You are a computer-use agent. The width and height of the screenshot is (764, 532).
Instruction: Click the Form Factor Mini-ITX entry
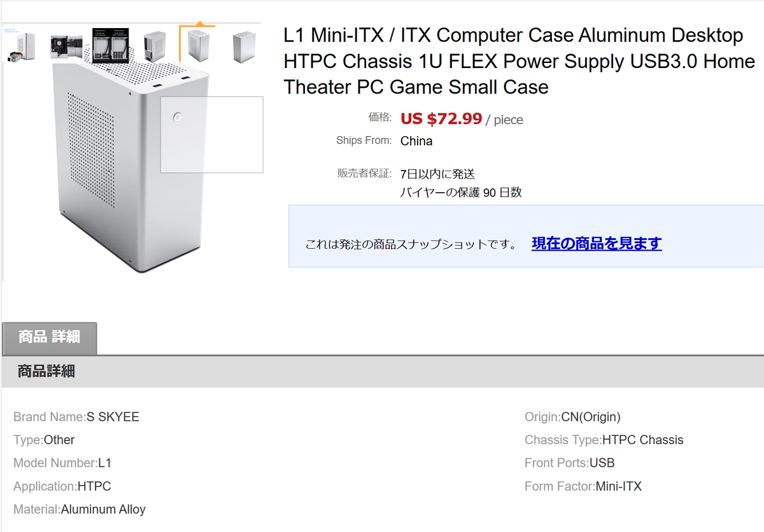point(583,486)
